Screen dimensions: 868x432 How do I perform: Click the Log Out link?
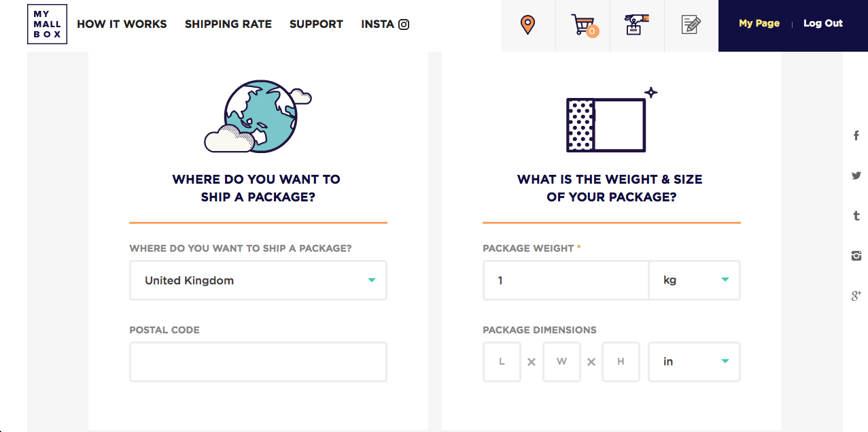tap(822, 23)
